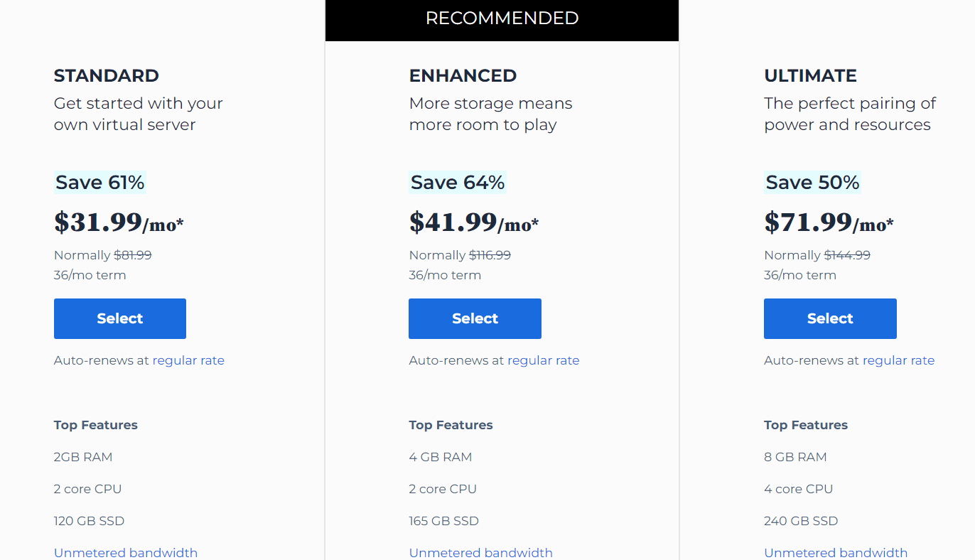Click Select under the STANDARD plan
Viewport: 975px width, 560px height.
pos(119,318)
